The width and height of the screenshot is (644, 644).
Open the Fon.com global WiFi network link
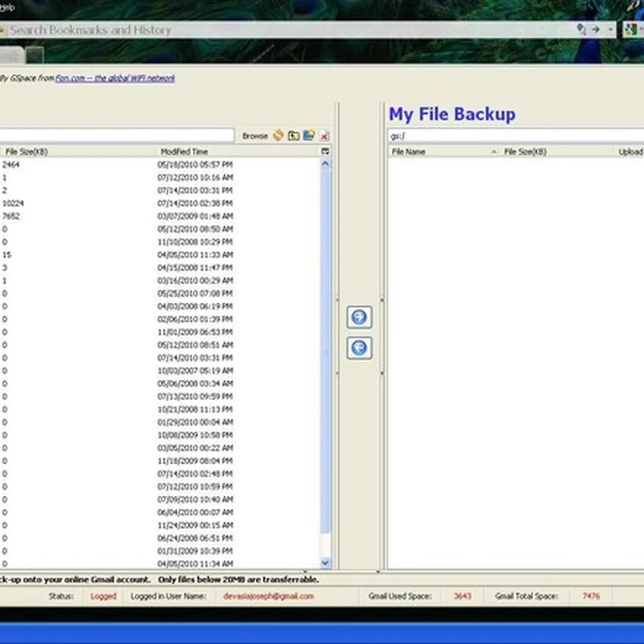115,78
